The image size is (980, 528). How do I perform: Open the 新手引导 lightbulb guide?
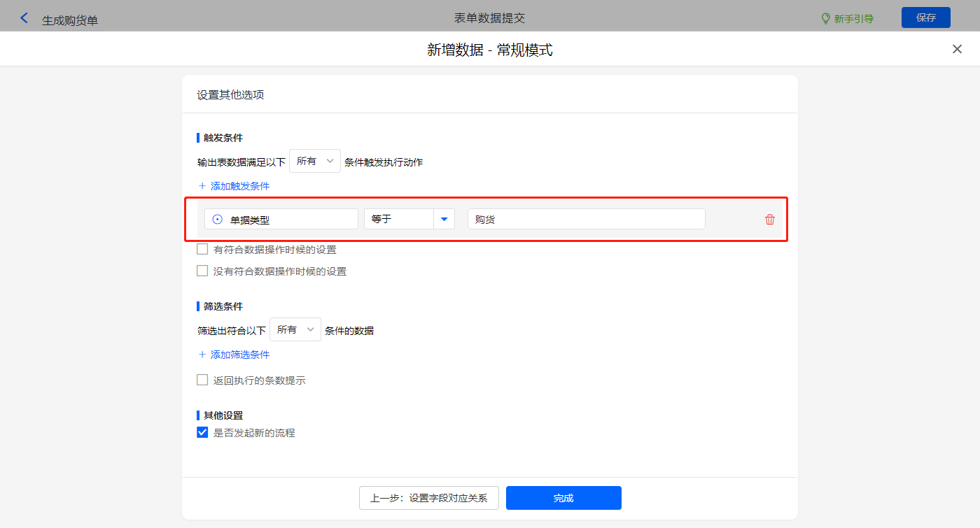click(x=847, y=19)
